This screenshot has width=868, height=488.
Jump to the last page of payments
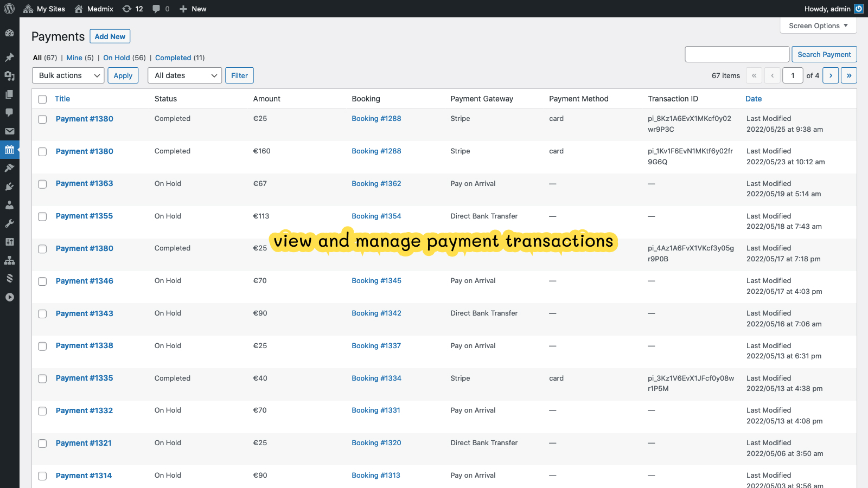coord(849,75)
